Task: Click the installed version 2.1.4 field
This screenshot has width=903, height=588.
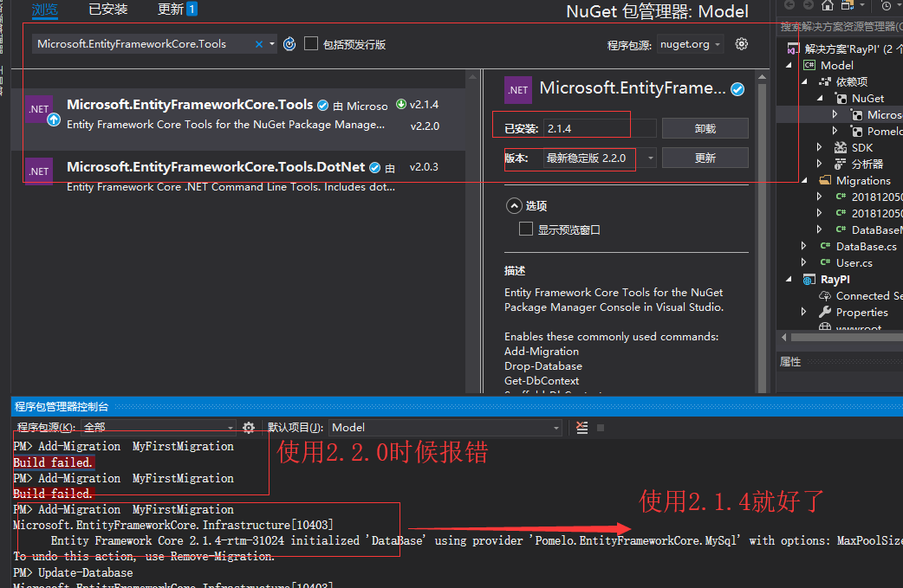Action: (599, 128)
